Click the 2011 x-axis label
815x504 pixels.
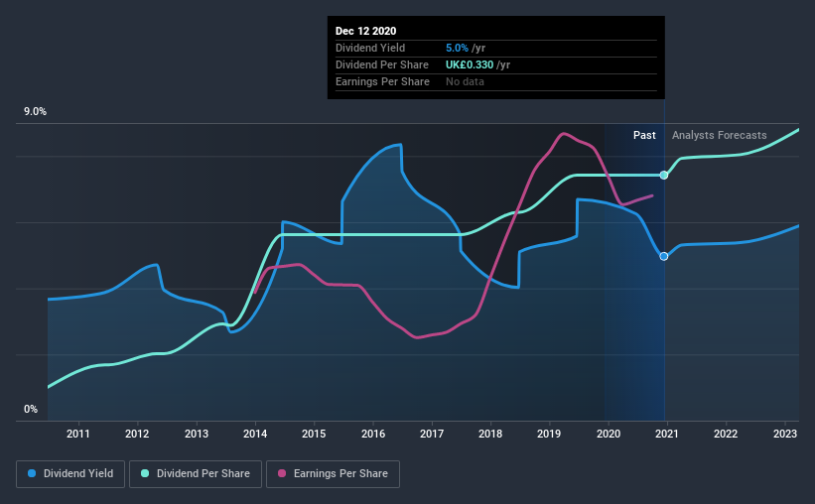pyautogui.click(x=78, y=434)
